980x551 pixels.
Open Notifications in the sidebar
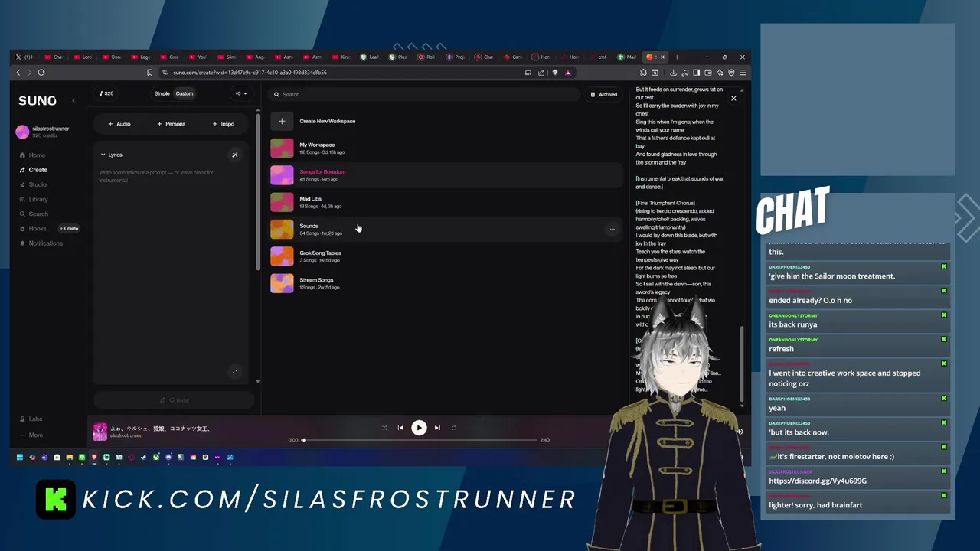[x=41, y=243]
